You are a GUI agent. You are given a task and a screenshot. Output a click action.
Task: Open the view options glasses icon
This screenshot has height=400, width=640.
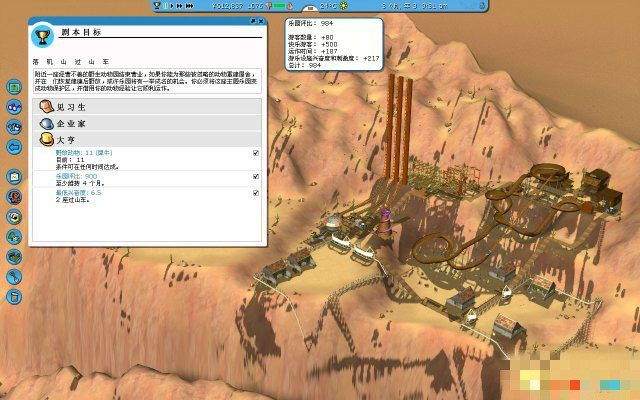(x=14, y=107)
